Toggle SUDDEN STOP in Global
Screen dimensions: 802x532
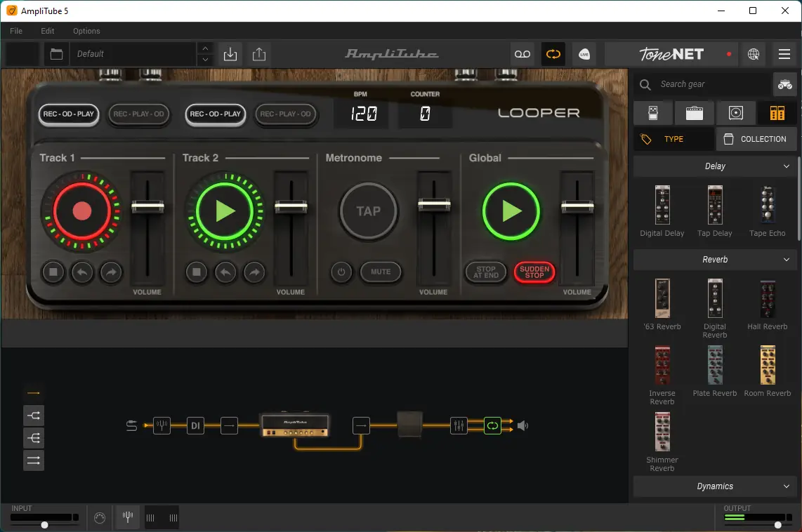[x=534, y=272]
